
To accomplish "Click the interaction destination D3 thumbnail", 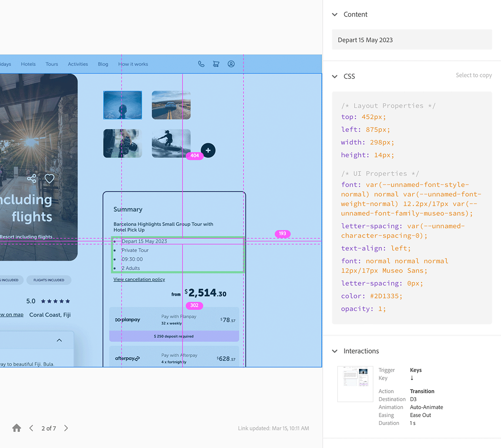I will tap(355, 384).
